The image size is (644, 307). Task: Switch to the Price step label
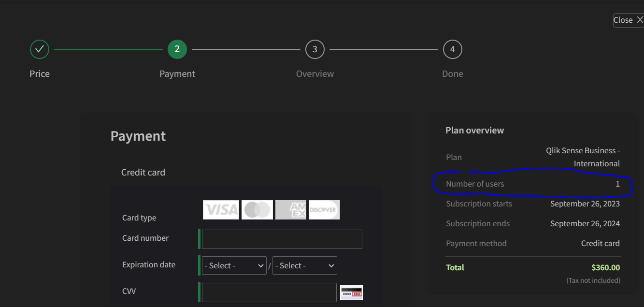click(39, 73)
